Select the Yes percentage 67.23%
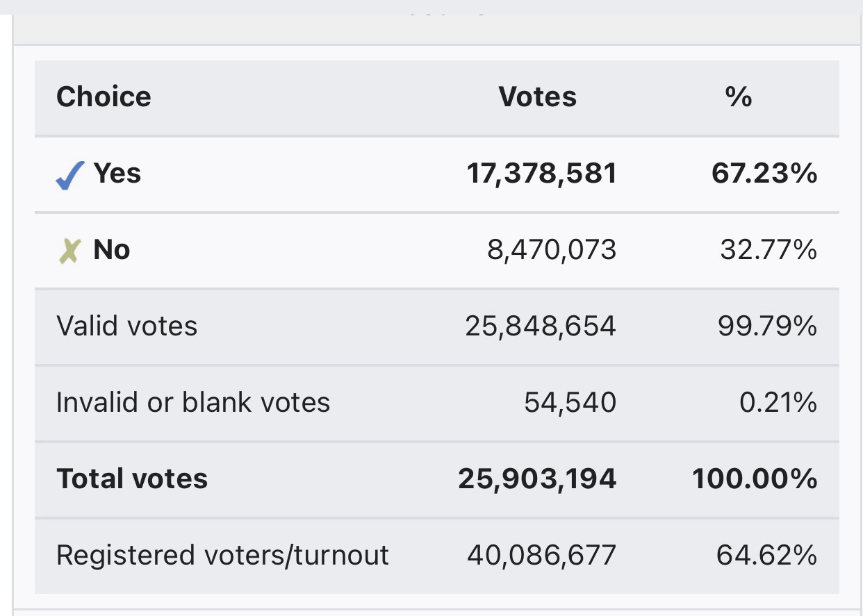863x616 pixels. coord(764,174)
